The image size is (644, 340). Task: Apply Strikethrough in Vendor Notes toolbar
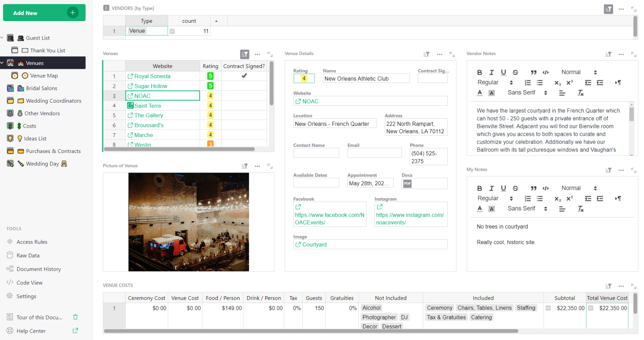[516, 72]
